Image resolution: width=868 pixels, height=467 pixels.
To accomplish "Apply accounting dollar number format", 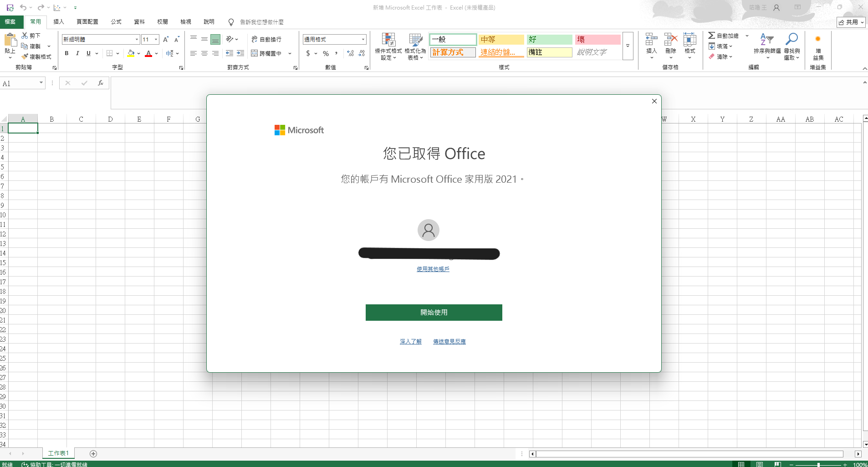I will point(308,53).
